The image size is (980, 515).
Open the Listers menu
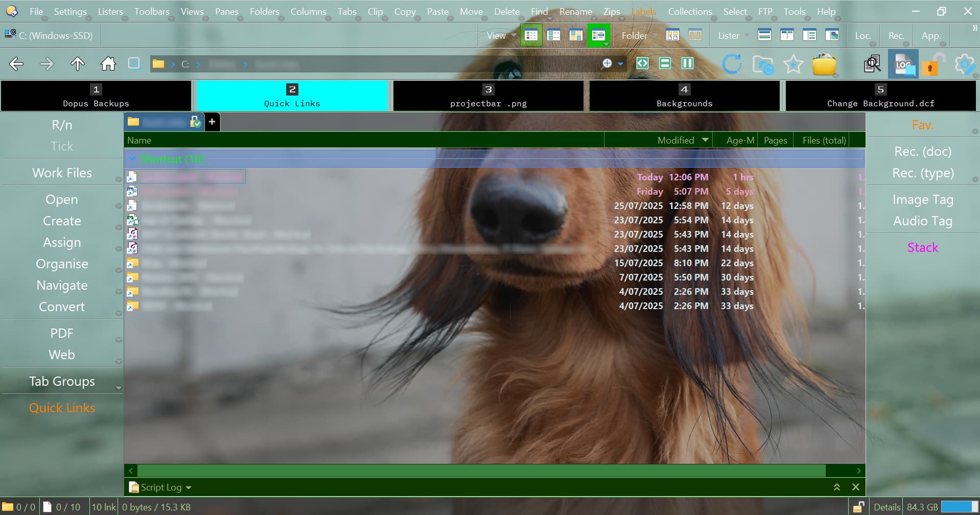pyautogui.click(x=110, y=11)
